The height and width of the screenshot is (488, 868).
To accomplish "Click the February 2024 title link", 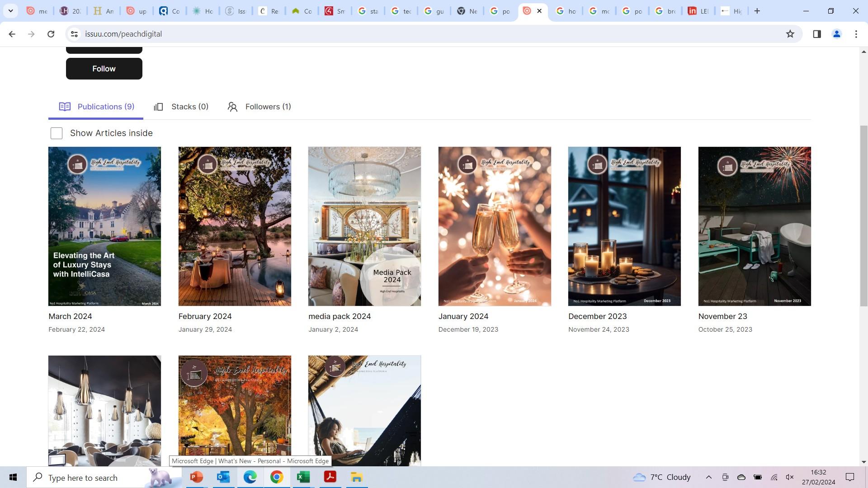I will coord(205,316).
